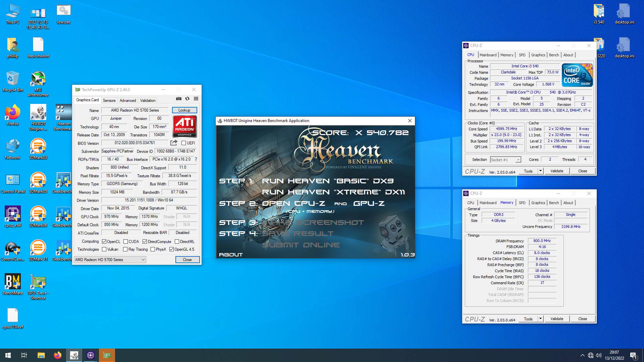Open the MSI Afterburner desktop icon
Image resolution: width=644 pixels, height=362 pixels.
point(38,84)
